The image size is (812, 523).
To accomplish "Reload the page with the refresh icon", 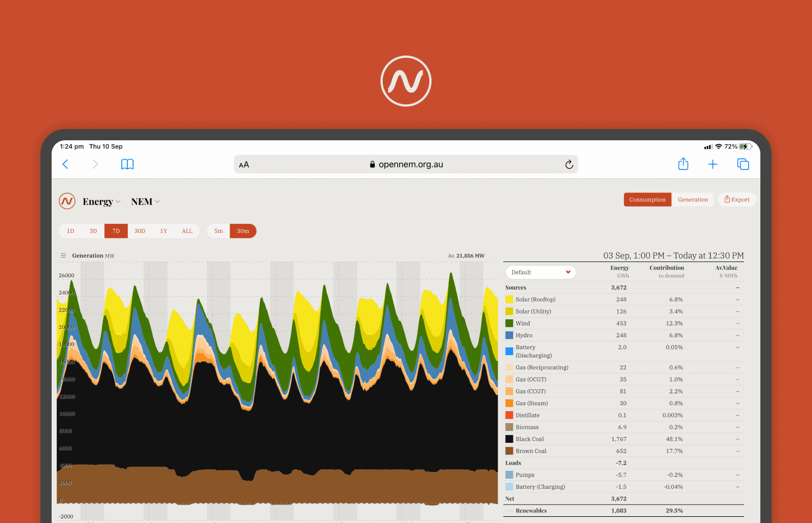I will tap(568, 164).
